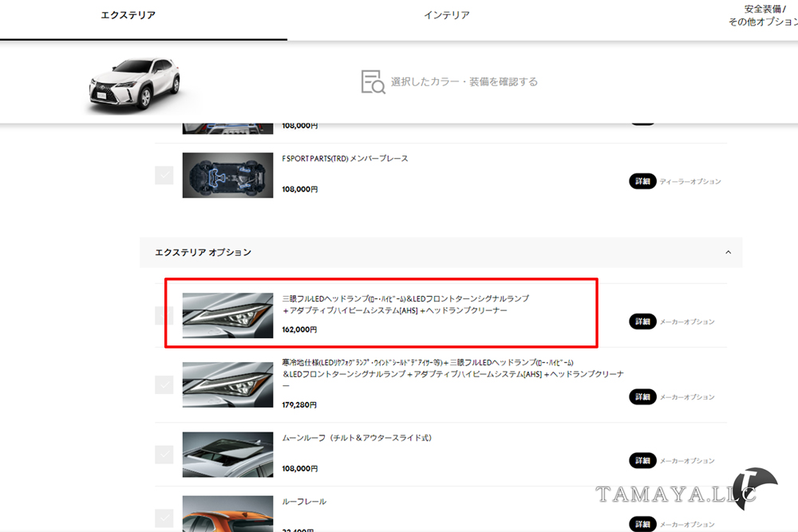Viewport: 798px width, 532px height.
Task: Open the 安全装備/その他オプション tab
Action: (x=762, y=15)
